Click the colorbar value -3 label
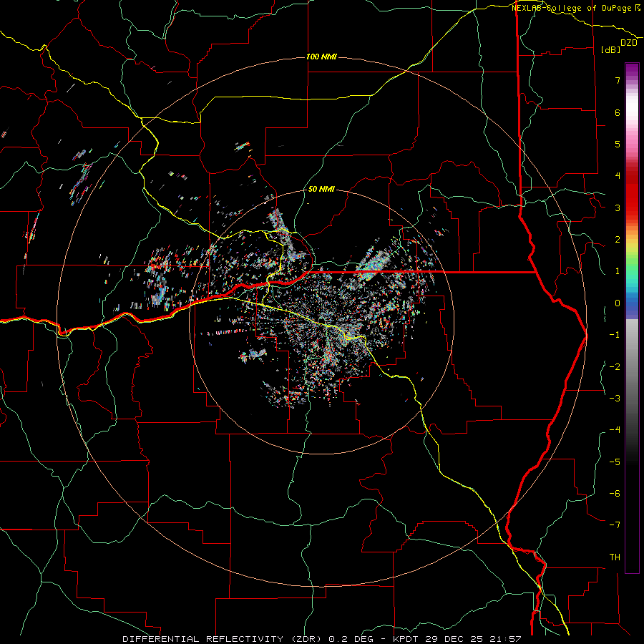This screenshot has width=644, height=644. 615,398
